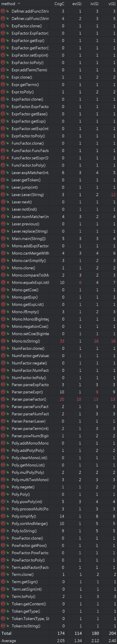Screen dimensions: 117x644
Task: Sort by the CogC column header
Action: click(59, 4)
